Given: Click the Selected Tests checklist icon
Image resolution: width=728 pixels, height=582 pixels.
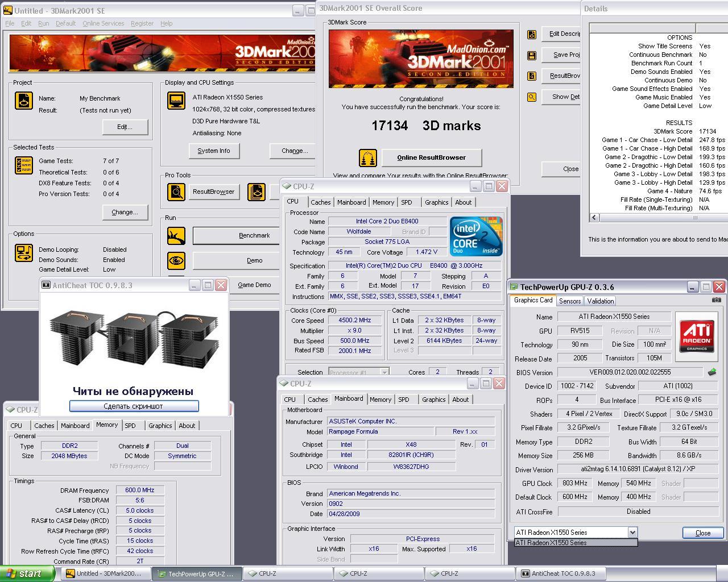Looking at the screenshot, I should coord(24,165).
